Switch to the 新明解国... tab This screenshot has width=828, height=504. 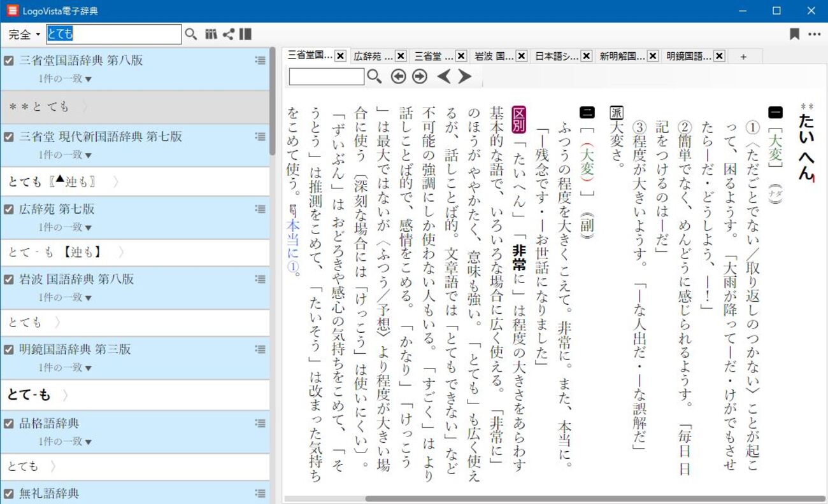pyautogui.click(x=622, y=56)
